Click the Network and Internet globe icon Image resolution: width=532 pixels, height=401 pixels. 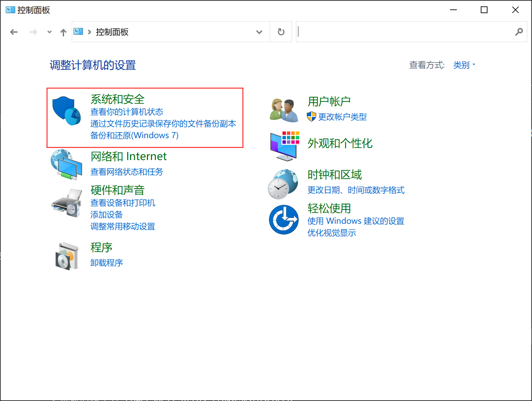pyautogui.click(x=66, y=164)
